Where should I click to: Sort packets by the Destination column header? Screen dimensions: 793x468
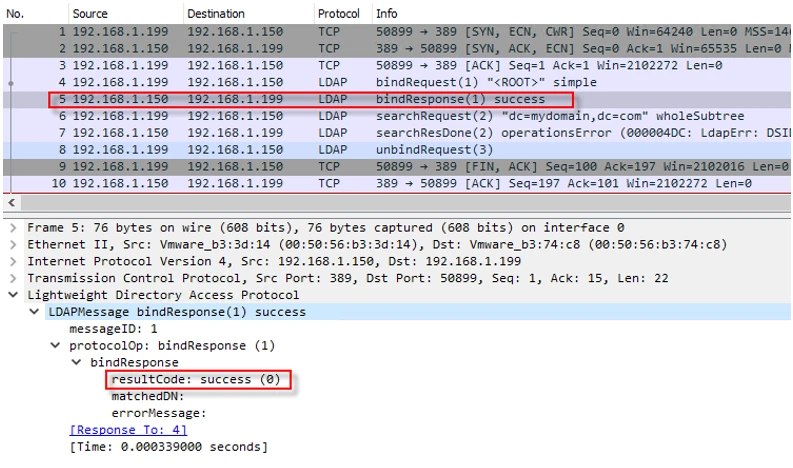215,14
